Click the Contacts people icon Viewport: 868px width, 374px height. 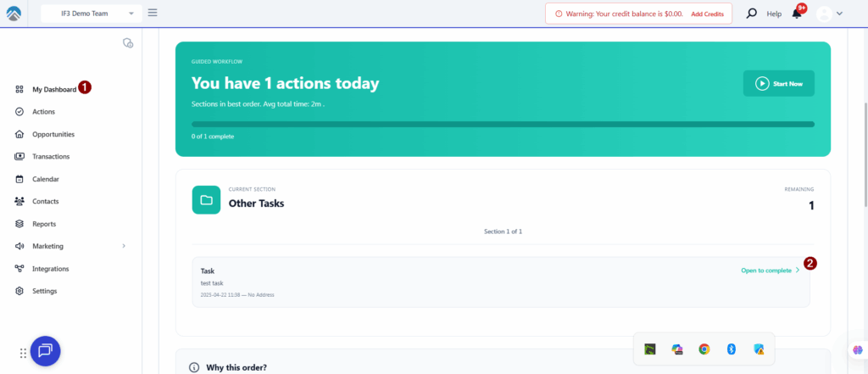19,201
